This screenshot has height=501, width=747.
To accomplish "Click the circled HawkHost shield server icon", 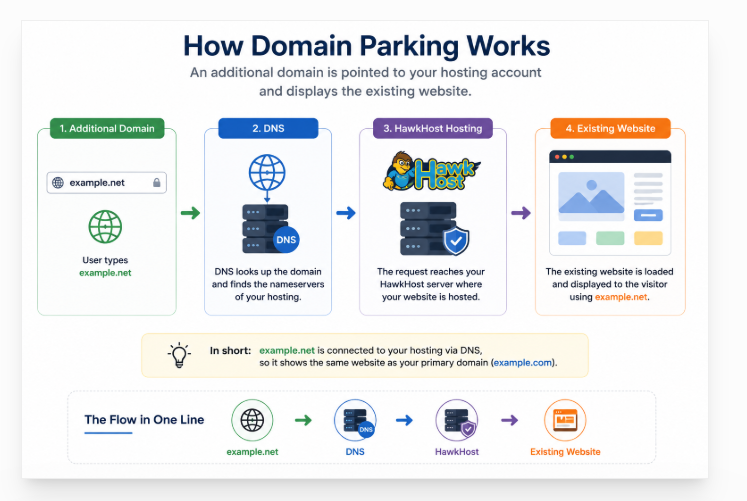I will (x=457, y=420).
